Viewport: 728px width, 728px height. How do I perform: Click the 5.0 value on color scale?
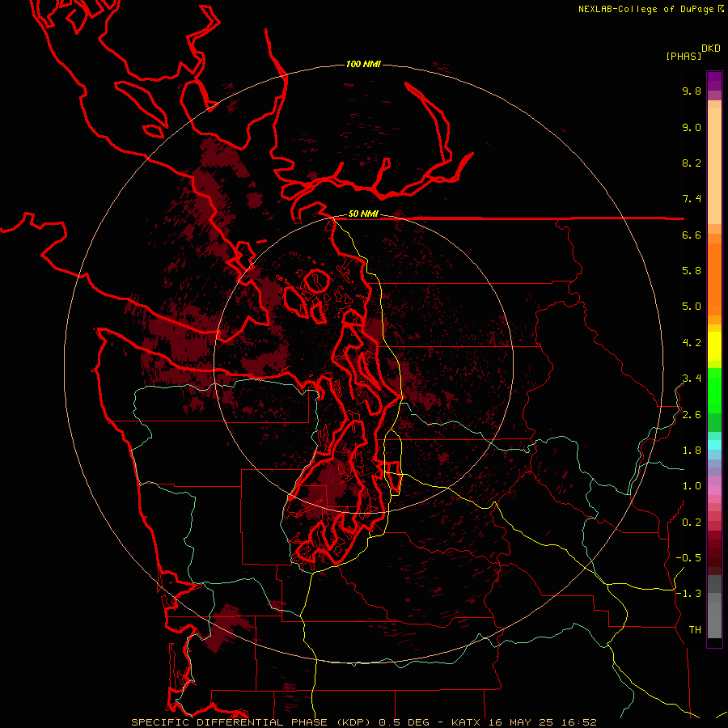692,307
